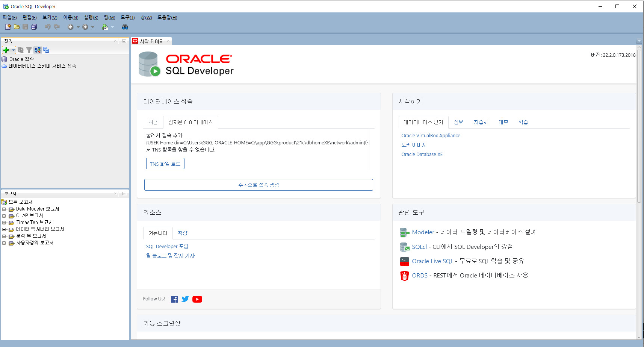
Task: Click the Redo arrow icon
Action: [57, 27]
